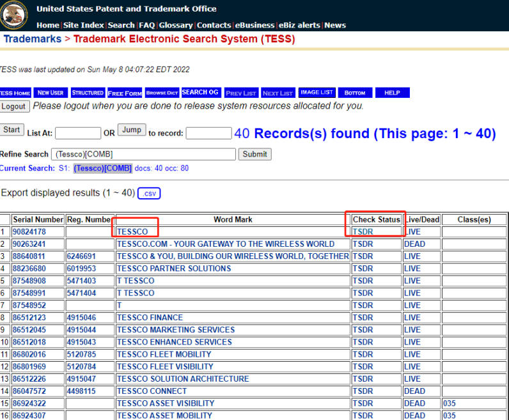Open the Home navigation link
Viewport: 509px width, 420px height.
tap(48, 26)
